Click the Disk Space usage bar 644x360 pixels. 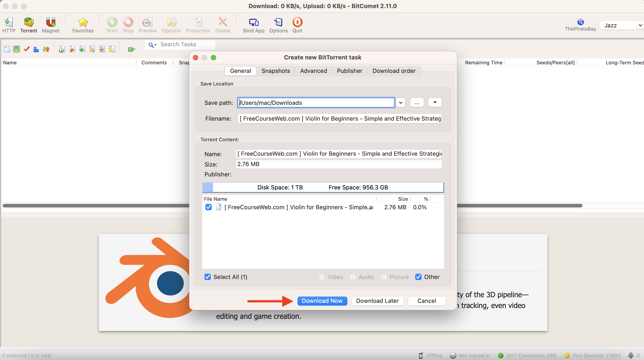point(323,187)
